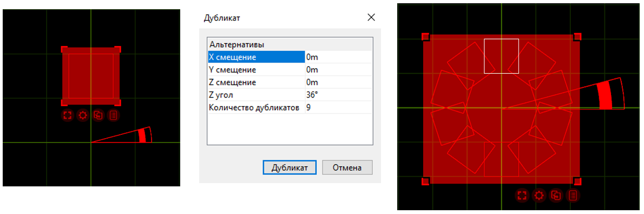Open the list icon below the large group

click(x=573, y=196)
